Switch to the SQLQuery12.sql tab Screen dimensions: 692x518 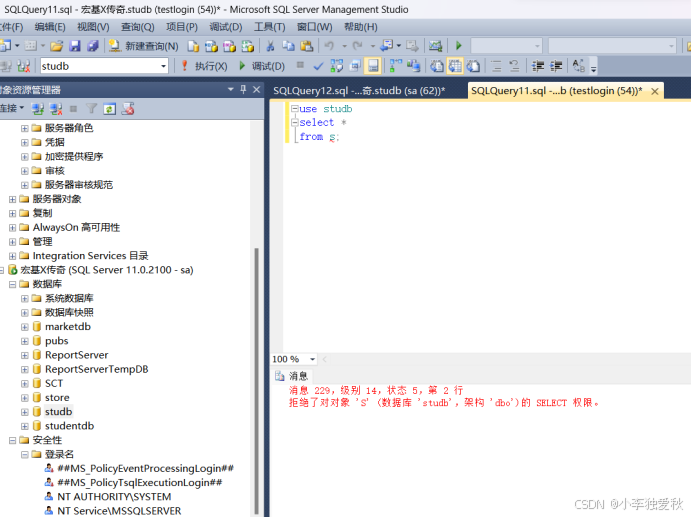point(359,91)
